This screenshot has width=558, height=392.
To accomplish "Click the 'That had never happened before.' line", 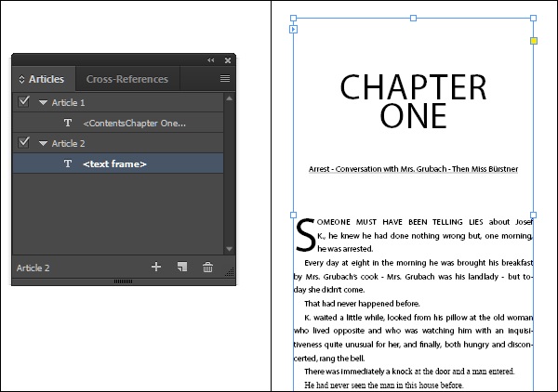I will (x=362, y=304).
